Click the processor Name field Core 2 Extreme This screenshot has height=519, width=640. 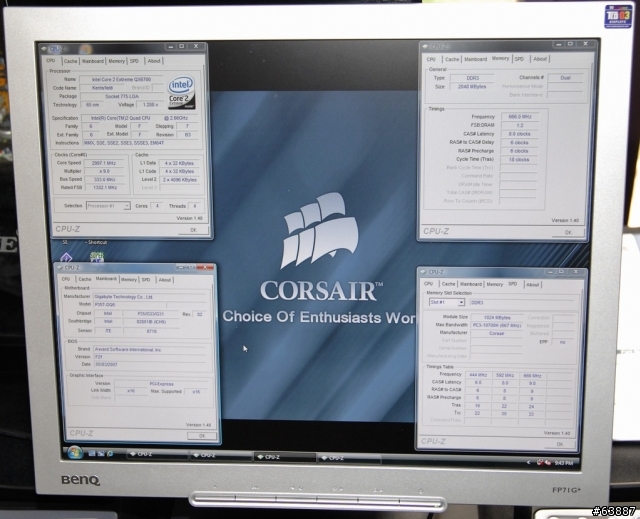click(121, 80)
